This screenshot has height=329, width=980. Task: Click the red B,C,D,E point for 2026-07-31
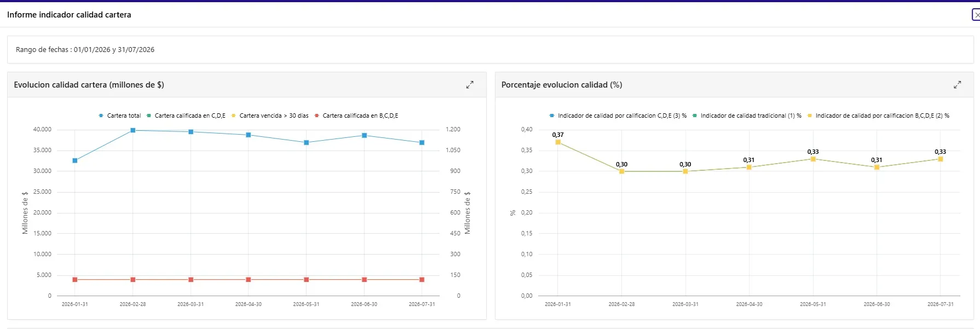pos(422,280)
